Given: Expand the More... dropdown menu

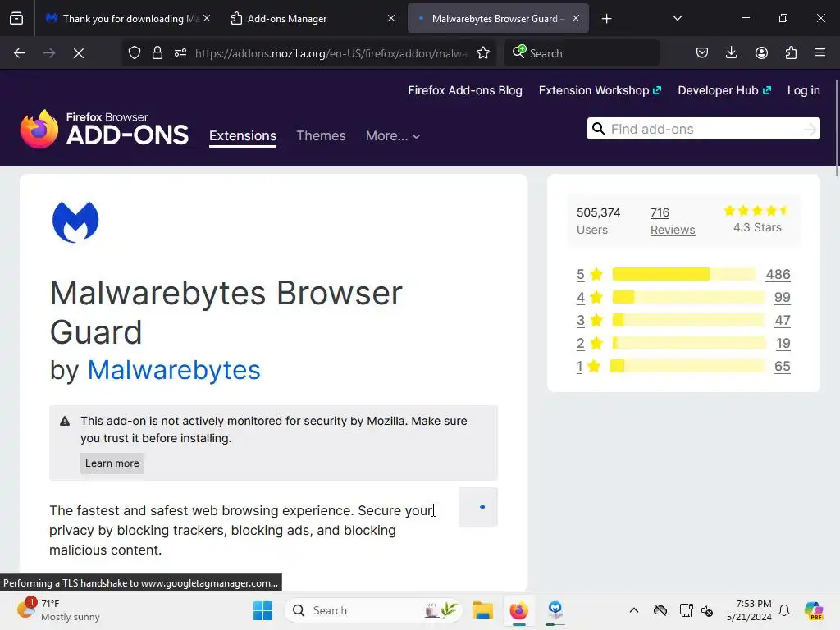Looking at the screenshot, I should point(393,135).
